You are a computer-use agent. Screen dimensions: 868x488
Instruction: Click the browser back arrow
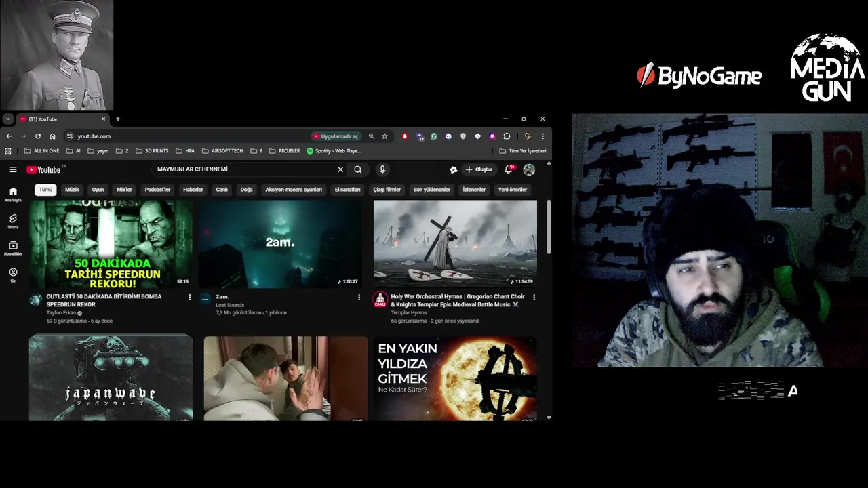pos(9,136)
